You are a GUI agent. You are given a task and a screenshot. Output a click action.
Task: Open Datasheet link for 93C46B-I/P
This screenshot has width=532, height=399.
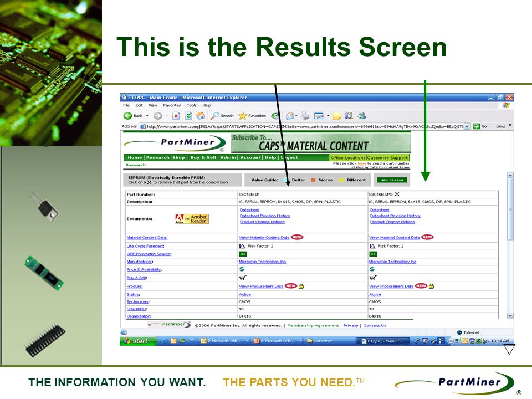pos(249,210)
